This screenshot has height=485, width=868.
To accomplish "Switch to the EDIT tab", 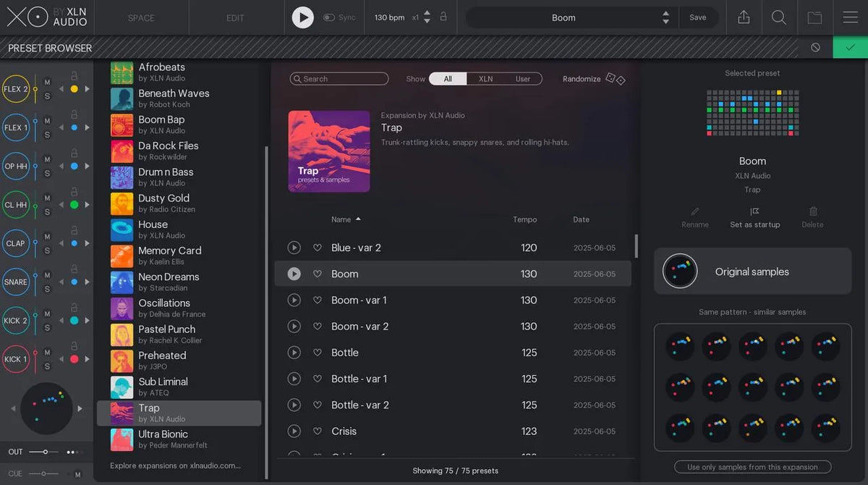I will [x=236, y=17].
